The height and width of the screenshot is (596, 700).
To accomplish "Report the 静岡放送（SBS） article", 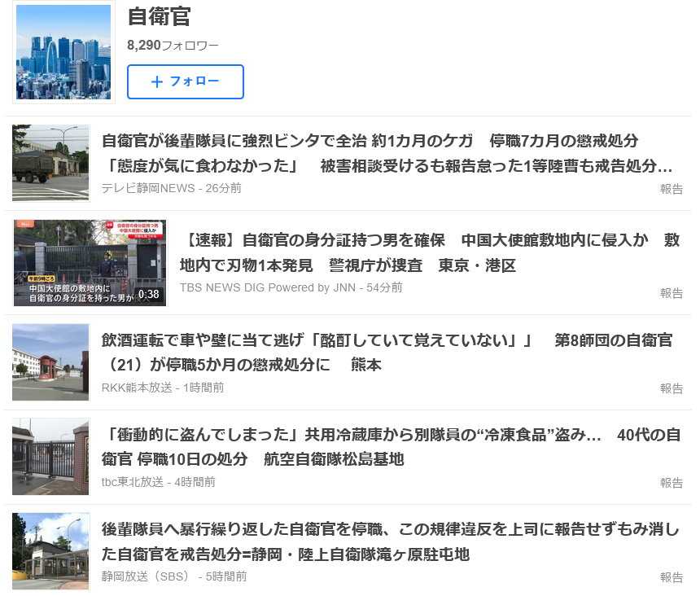I will pyautogui.click(x=671, y=577).
